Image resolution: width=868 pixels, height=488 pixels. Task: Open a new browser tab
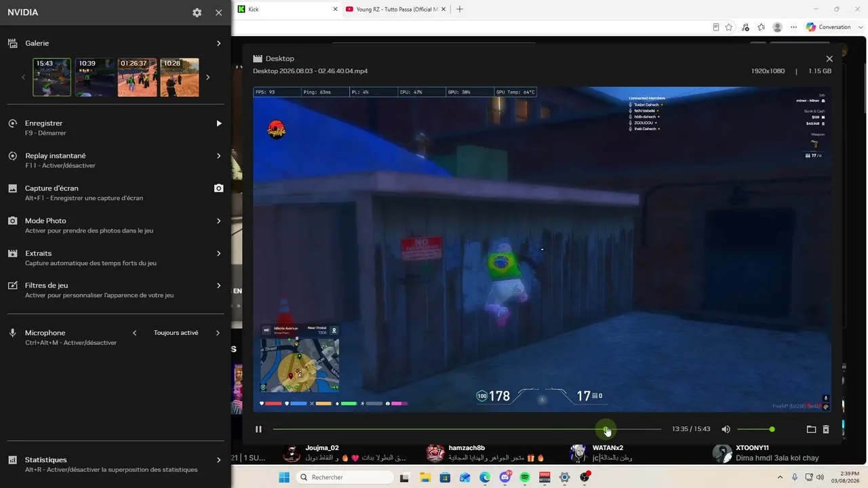(x=460, y=9)
